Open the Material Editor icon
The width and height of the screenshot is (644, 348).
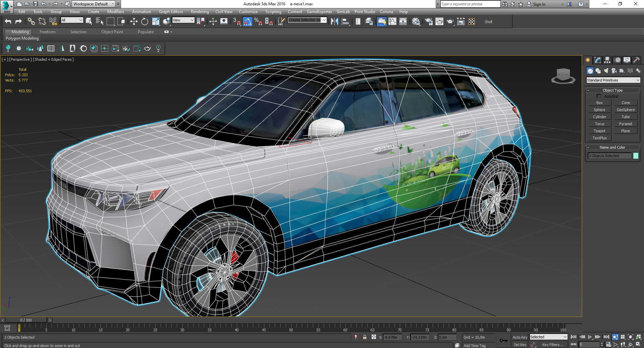tap(416, 21)
